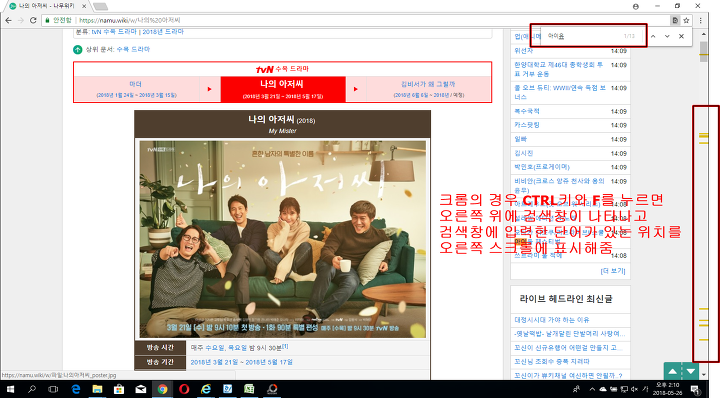The width and height of the screenshot is (720, 398).
Task: Open Mail app from taskbar
Action: click(141, 389)
